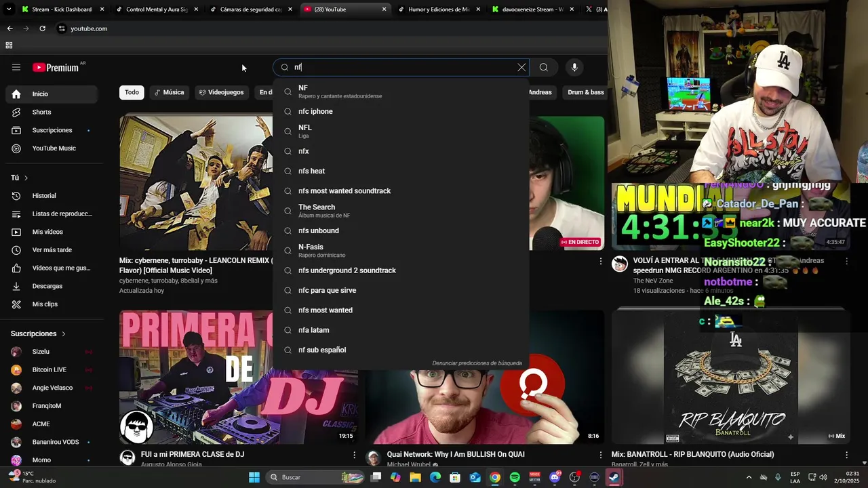The width and height of the screenshot is (868, 488).
Task: Open Steam from the taskbar
Action: (614, 477)
